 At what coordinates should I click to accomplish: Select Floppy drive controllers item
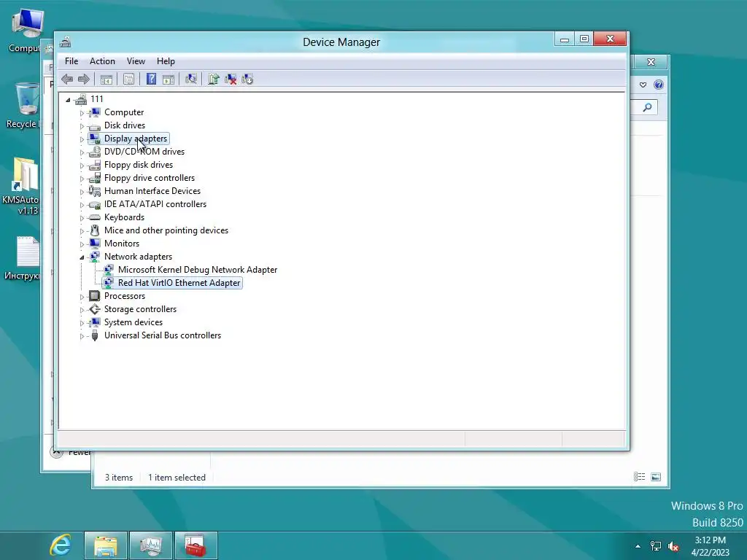point(149,178)
